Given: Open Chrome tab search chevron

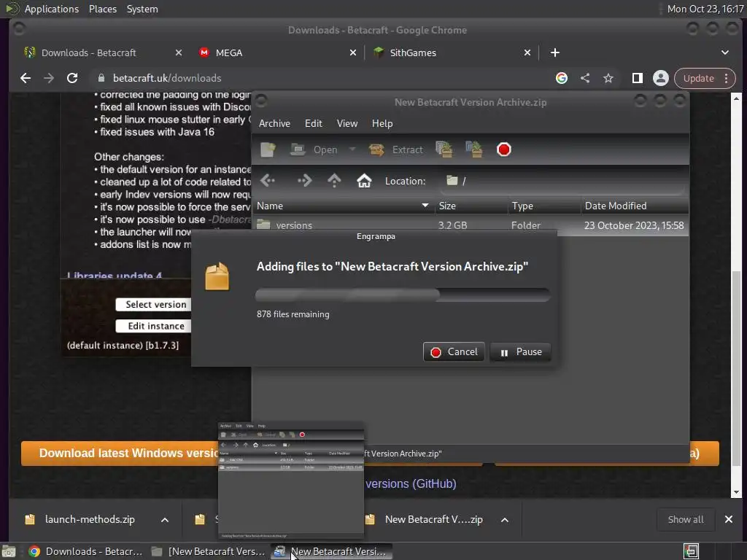Looking at the screenshot, I should click(725, 52).
